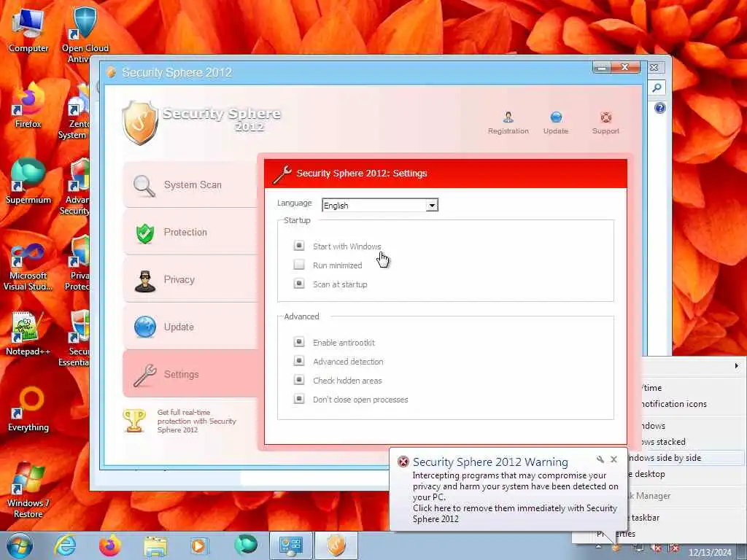Select the Protection green shield icon

[x=145, y=233]
